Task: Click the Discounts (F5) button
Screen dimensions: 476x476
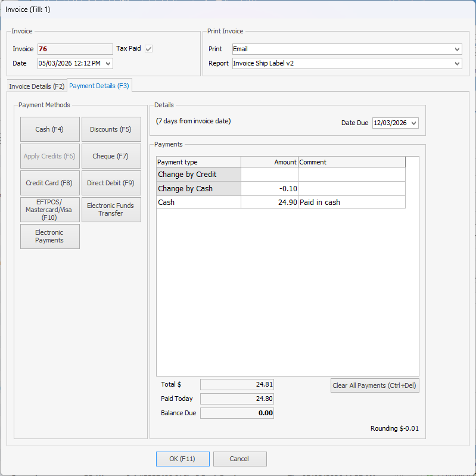Action: 111,129
